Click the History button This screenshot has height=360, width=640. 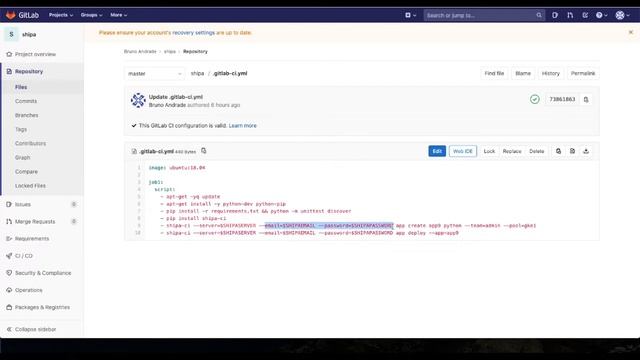pos(551,73)
